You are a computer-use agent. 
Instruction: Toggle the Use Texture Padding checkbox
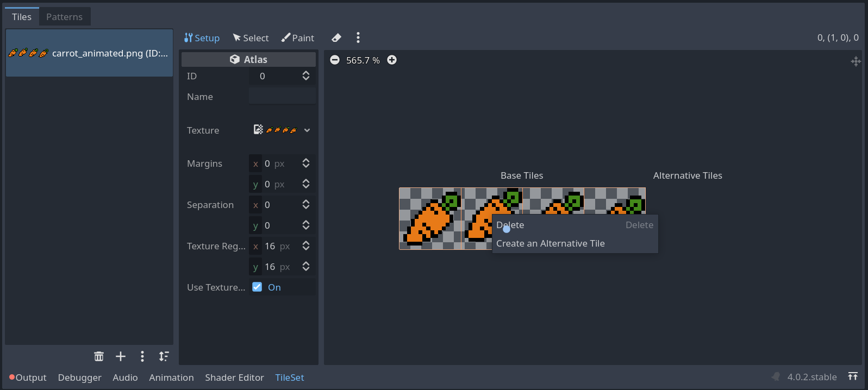pyautogui.click(x=257, y=287)
